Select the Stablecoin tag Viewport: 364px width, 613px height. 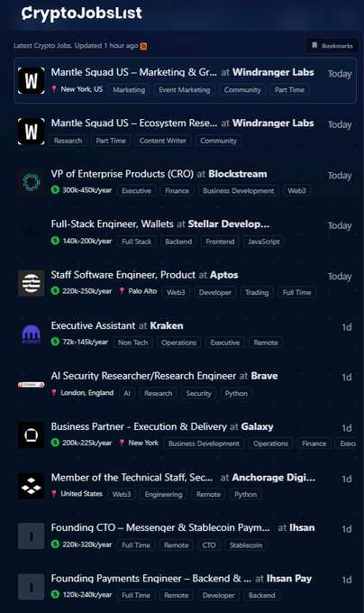(246, 544)
